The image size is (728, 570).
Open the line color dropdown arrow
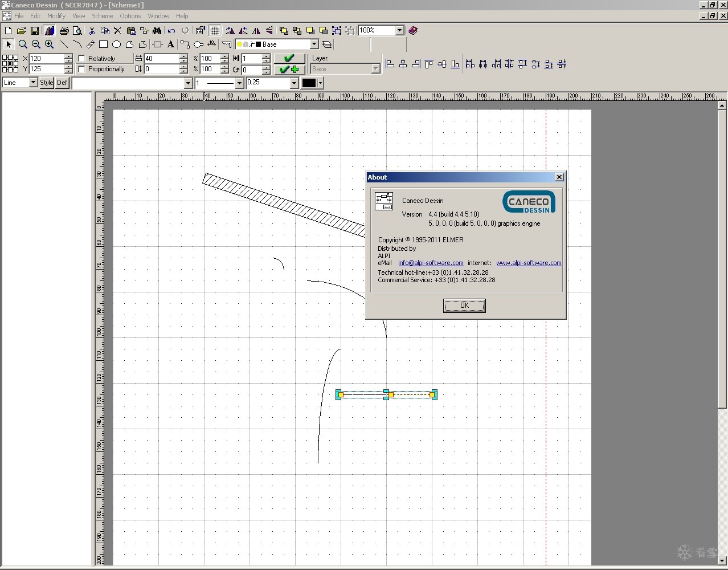[321, 83]
